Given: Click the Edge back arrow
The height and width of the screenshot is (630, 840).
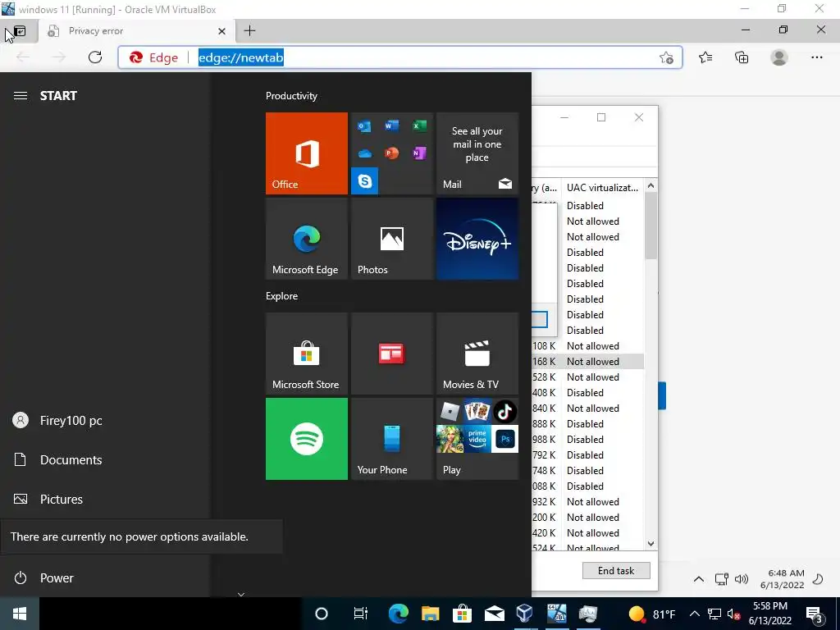Looking at the screenshot, I should (x=23, y=57).
